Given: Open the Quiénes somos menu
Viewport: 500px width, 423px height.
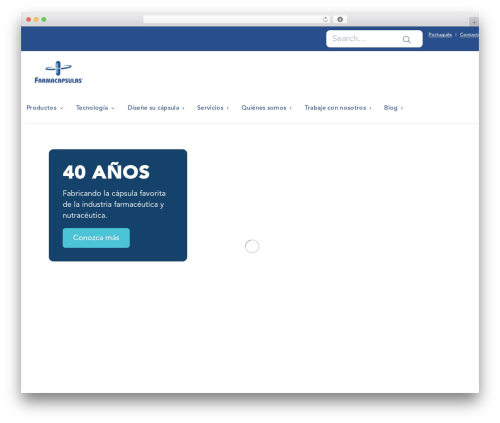Looking at the screenshot, I should [x=264, y=108].
